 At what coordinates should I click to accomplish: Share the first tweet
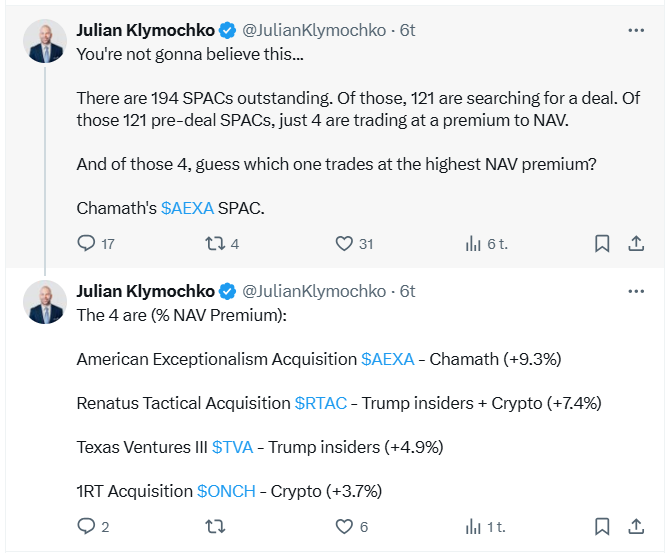tap(636, 243)
